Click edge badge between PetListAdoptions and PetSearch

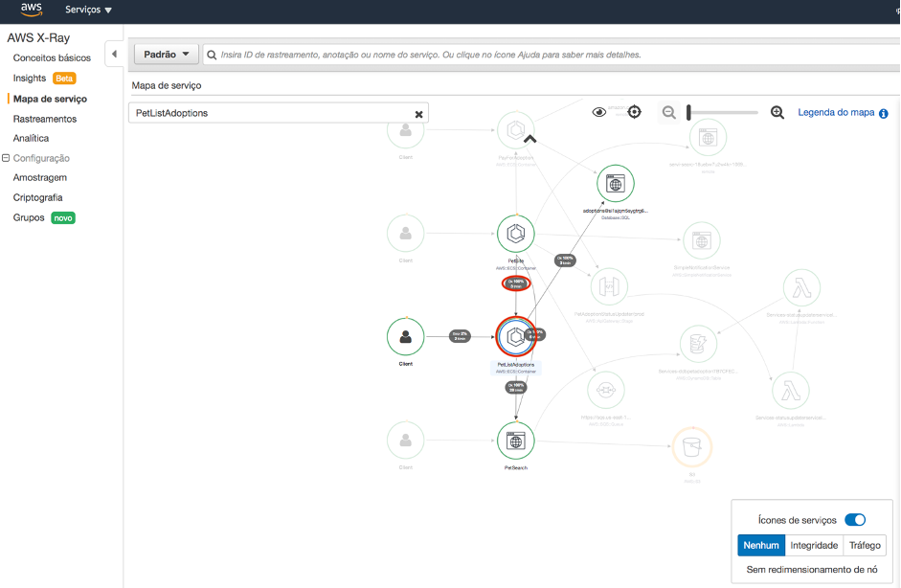click(516, 388)
